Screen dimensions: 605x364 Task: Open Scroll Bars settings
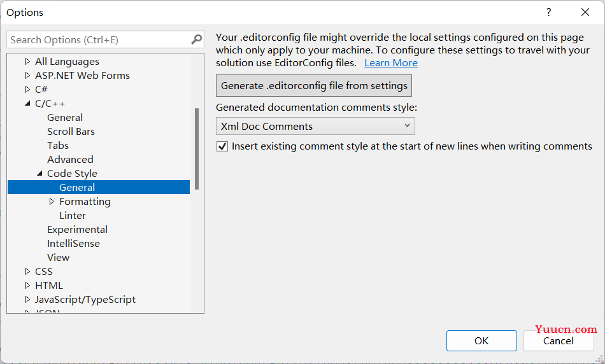click(71, 132)
